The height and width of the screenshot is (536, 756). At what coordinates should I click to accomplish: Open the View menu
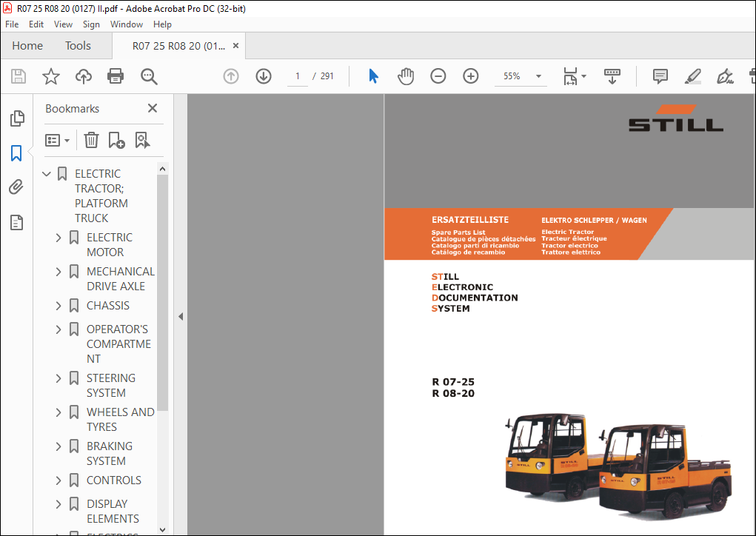coord(63,24)
